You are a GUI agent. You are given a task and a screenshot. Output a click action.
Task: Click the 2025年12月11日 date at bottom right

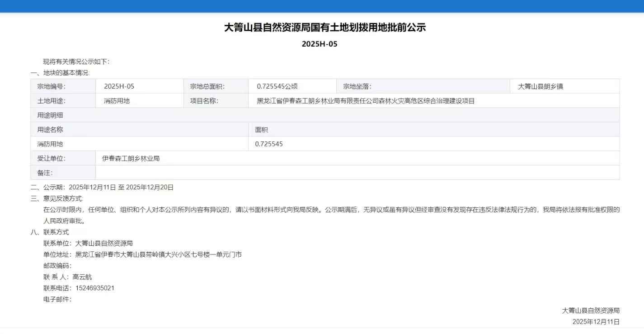[x=596, y=322]
